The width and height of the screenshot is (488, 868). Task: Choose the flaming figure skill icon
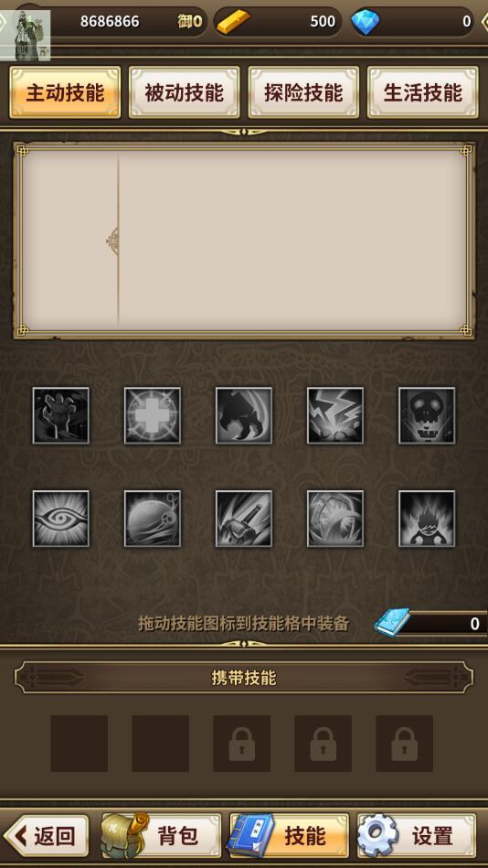point(427,519)
